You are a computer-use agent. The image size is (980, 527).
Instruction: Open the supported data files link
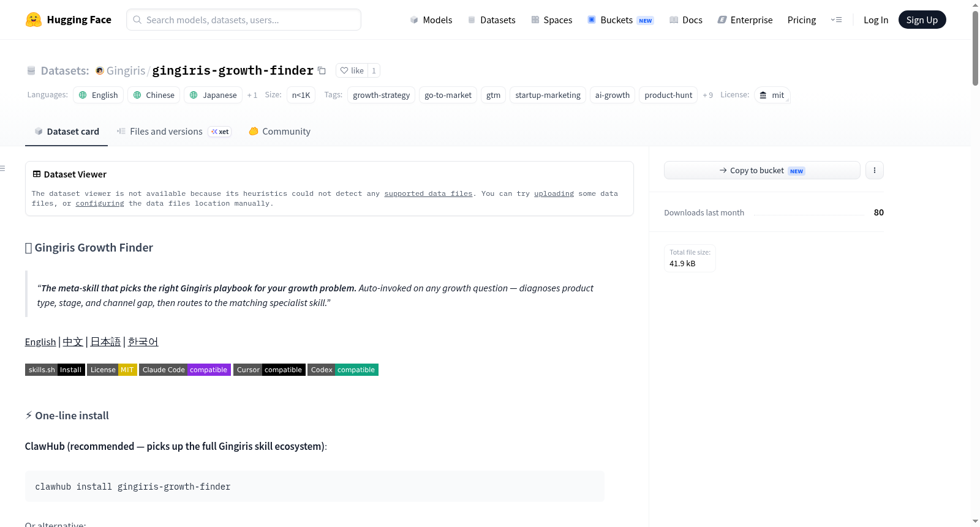click(x=428, y=193)
